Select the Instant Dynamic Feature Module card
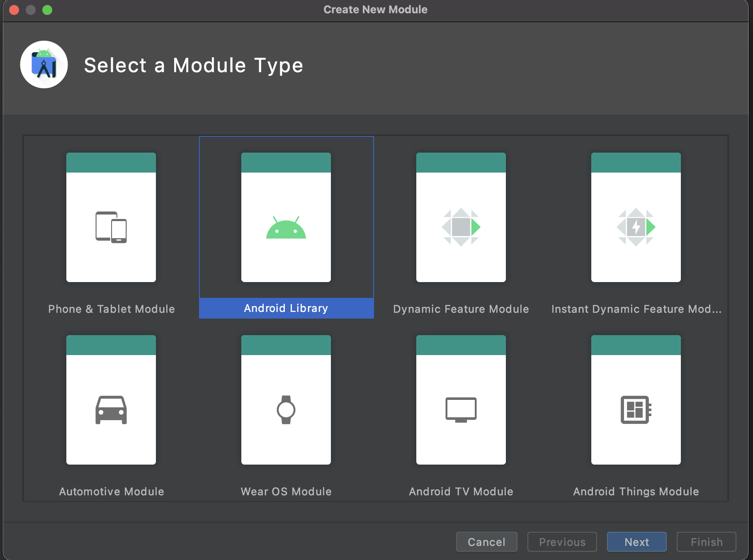The image size is (753, 560). point(636,217)
